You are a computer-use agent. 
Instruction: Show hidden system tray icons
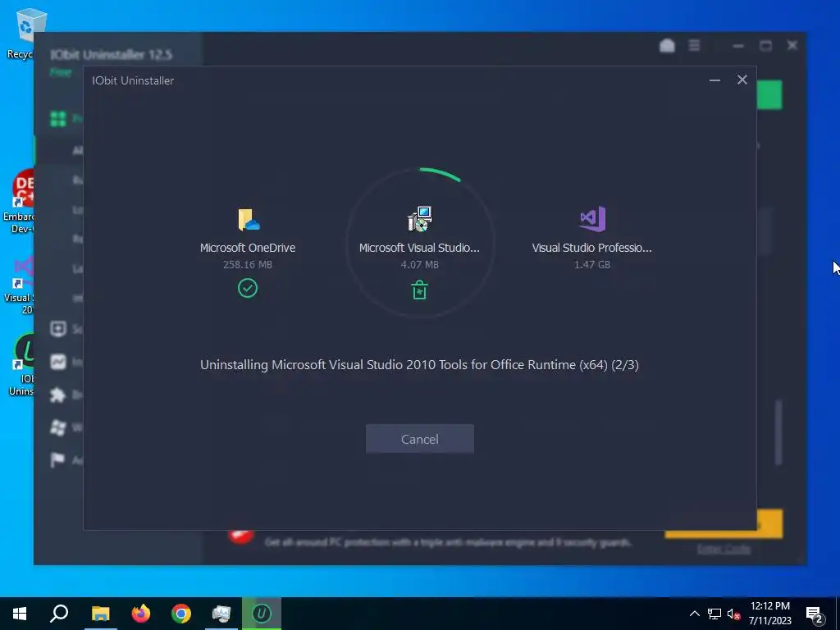[x=694, y=614]
